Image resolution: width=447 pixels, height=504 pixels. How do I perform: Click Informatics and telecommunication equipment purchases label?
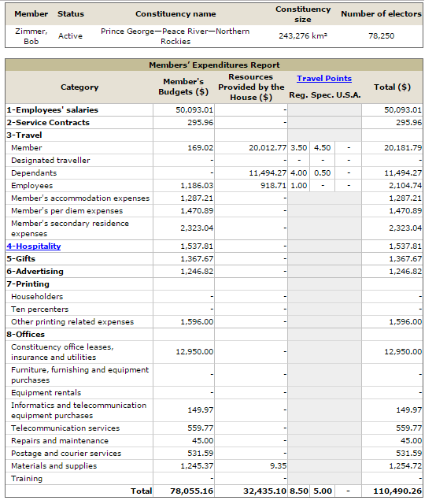[79, 410]
